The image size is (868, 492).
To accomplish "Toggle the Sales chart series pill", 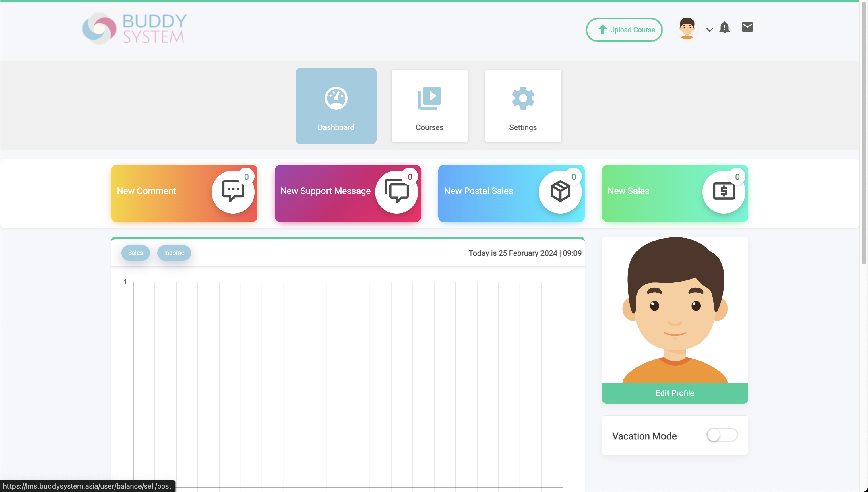I will tap(135, 253).
